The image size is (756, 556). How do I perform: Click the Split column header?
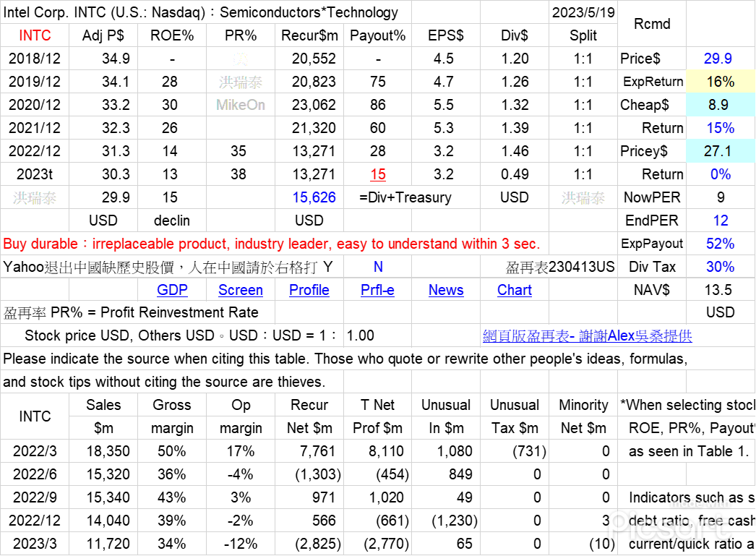[x=583, y=35]
